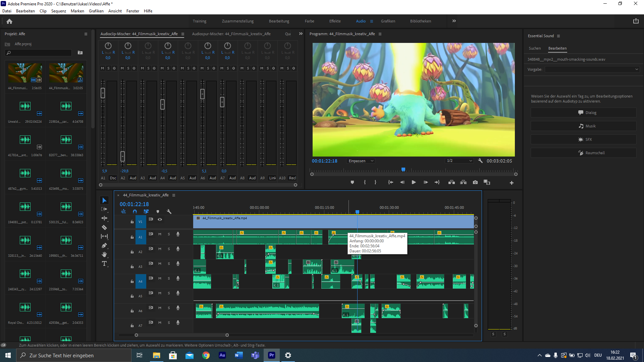Viewport: 644px width, 362px height.
Task: Solo channel A4 in clip mixer
Action: point(168,68)
